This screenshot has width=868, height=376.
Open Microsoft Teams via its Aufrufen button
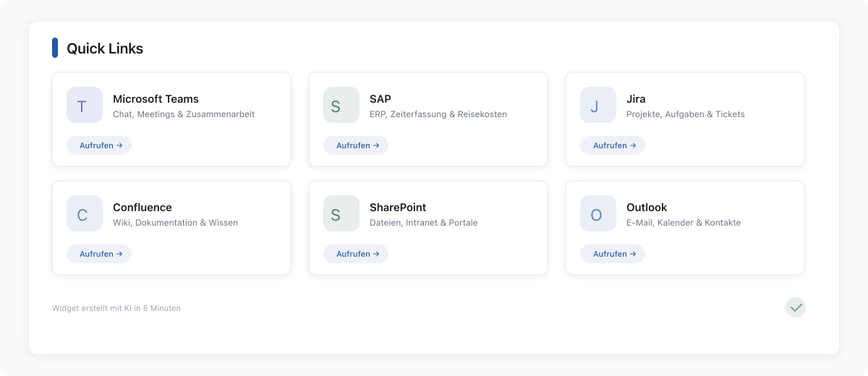99,145
